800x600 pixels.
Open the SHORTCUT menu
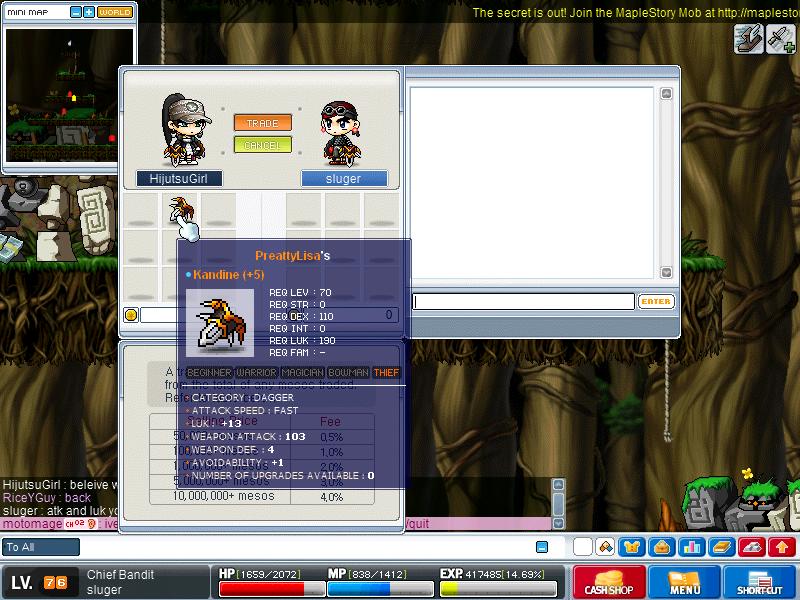(760, 582)
